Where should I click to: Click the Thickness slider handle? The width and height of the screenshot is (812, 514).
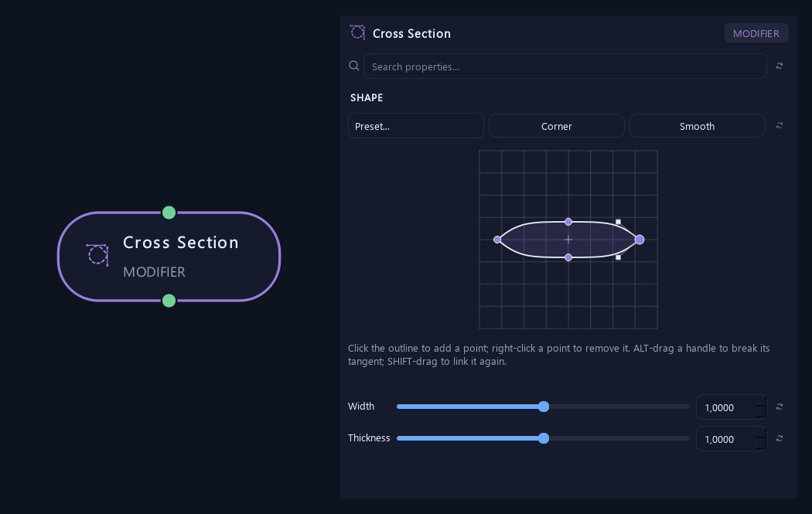(x=543, y=438)
